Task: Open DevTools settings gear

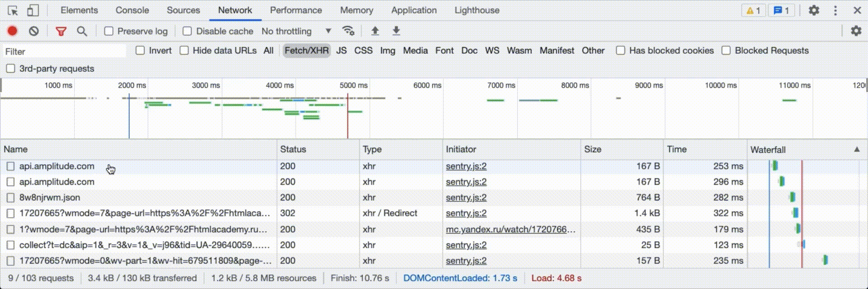Action: tap(814, 10)
